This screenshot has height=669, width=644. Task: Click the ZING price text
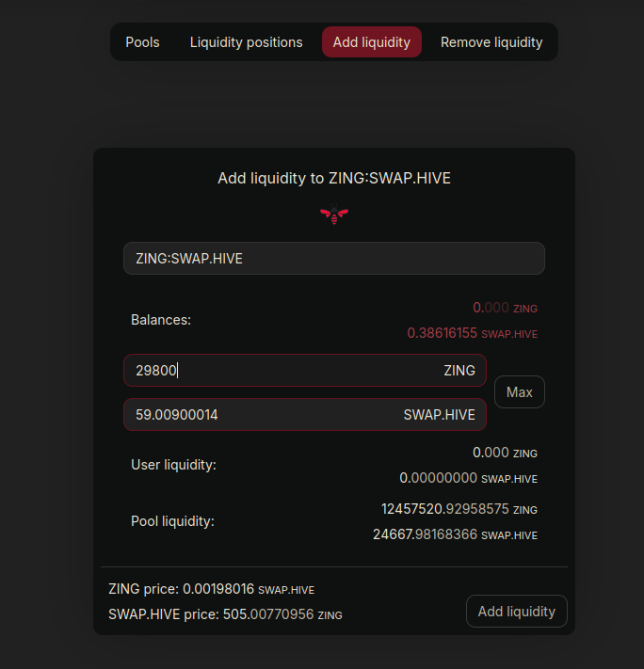(x=212, y=589)
